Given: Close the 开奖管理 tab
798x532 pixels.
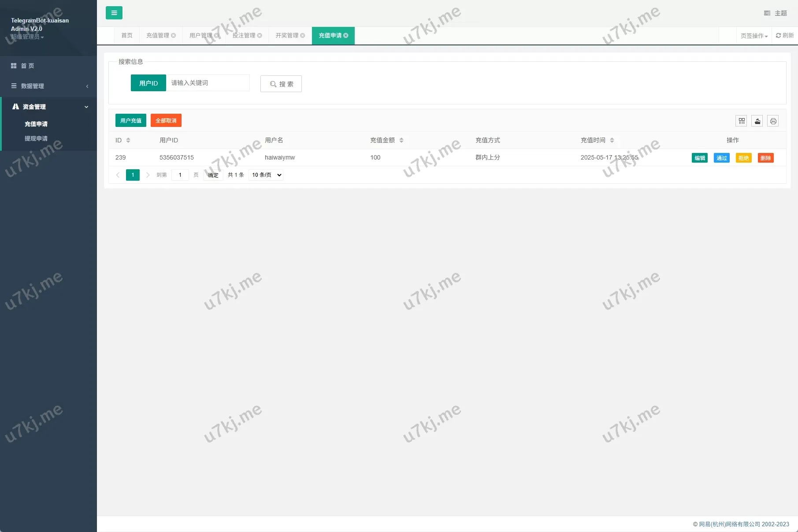Looking at the screenshot, I should pyautogui.click(x=303, y=36).
